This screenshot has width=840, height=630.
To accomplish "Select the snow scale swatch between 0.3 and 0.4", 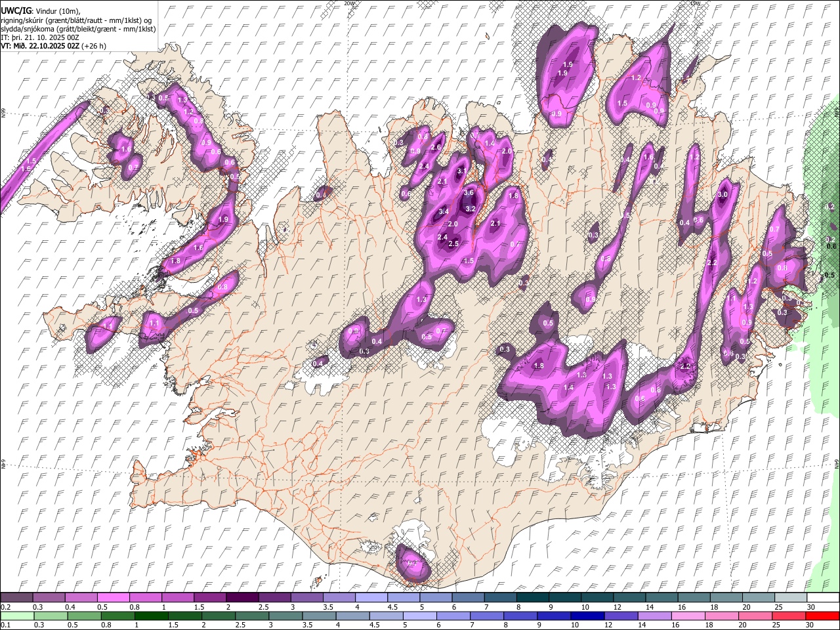I will (x=49, y=598).
